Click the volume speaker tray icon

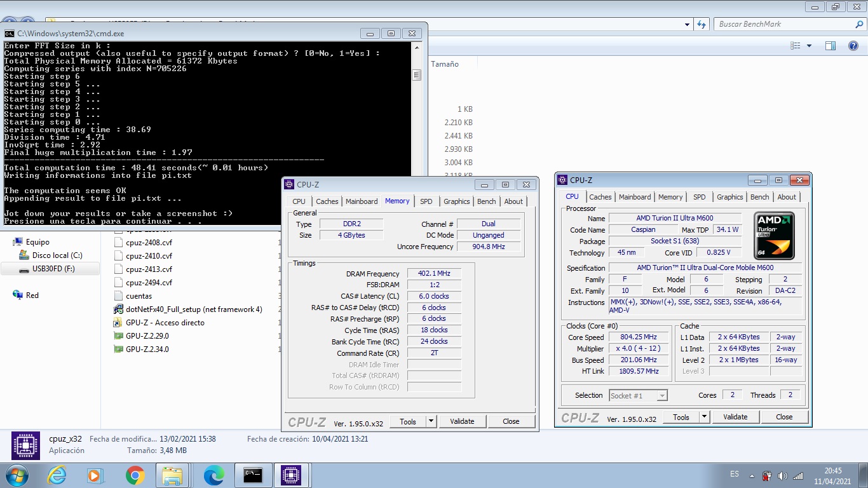[782, 475]
